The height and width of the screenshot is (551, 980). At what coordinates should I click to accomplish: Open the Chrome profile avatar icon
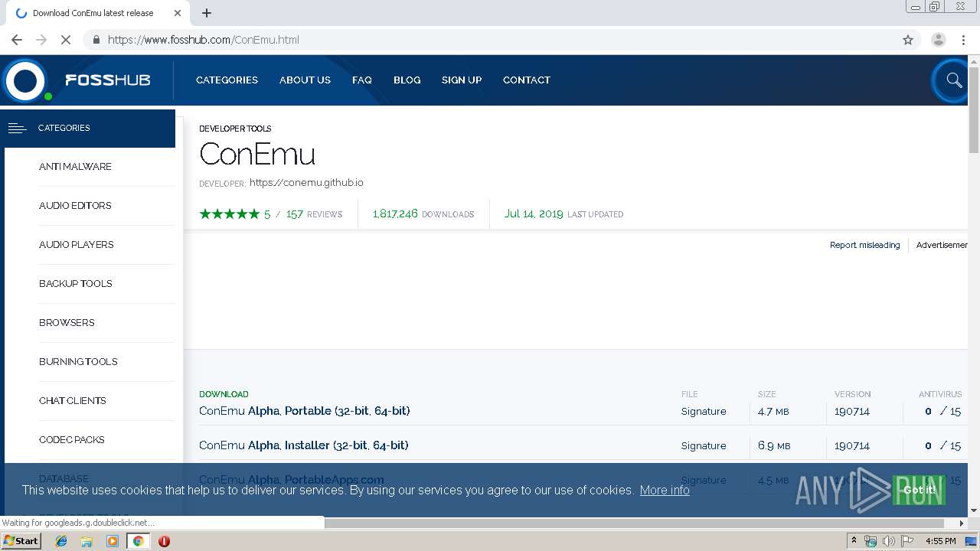pos(938,40)
